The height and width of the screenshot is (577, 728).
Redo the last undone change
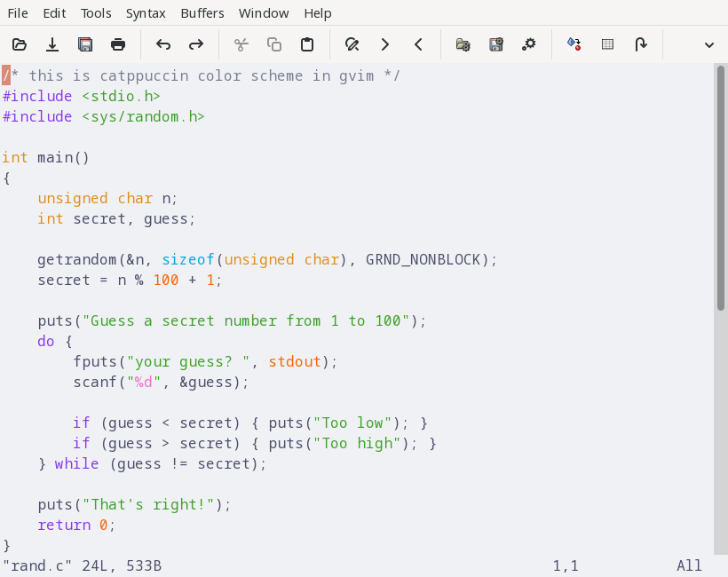(196, 44)
